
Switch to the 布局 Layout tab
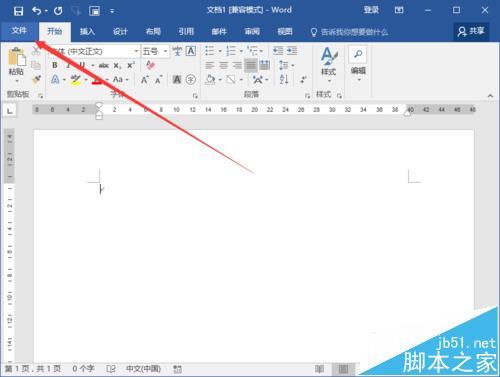153,32
